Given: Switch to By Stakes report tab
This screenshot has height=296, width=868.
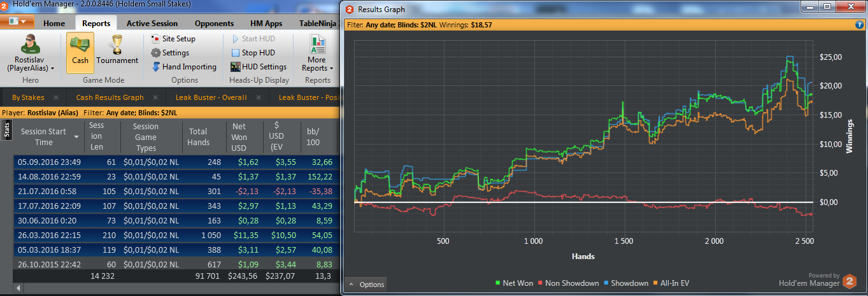Looking at the screenshot, I should pyautogui.click(x=28, y=97).
